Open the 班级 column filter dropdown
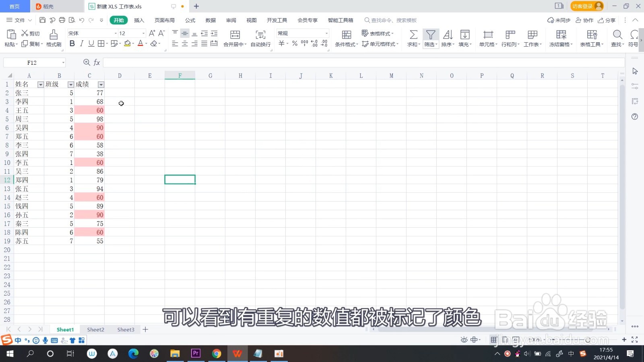 (x=71, y=84)
